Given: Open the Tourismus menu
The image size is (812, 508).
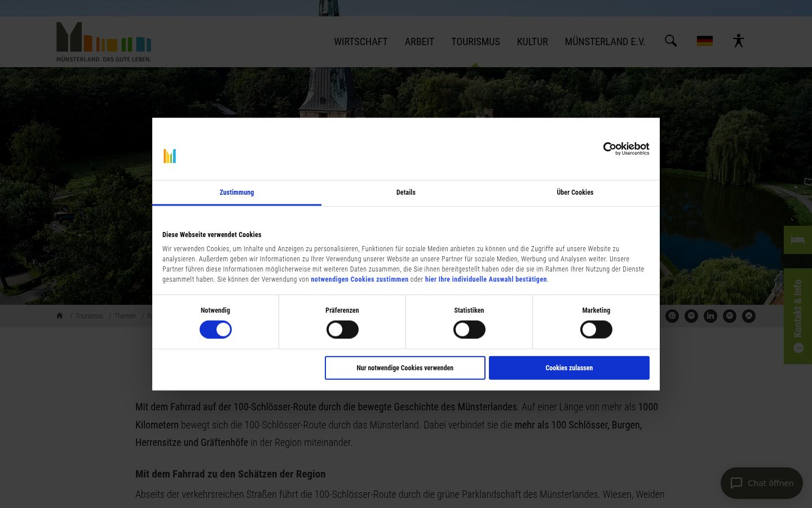Looking at the screenshot, I should tap(475, 42).
